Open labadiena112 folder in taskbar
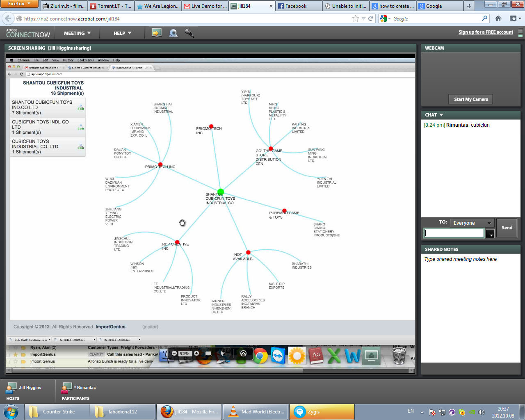Viewport: 525px width, 420px height. point(123,412)
